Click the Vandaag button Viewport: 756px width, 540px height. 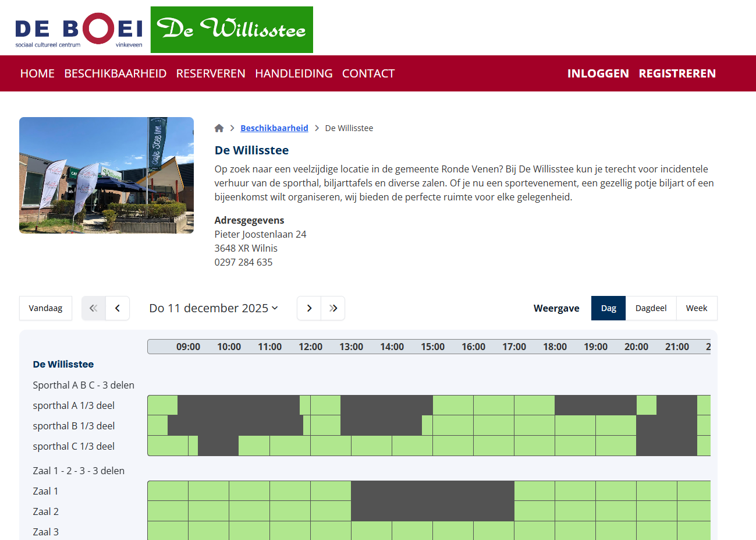(45, 308)
